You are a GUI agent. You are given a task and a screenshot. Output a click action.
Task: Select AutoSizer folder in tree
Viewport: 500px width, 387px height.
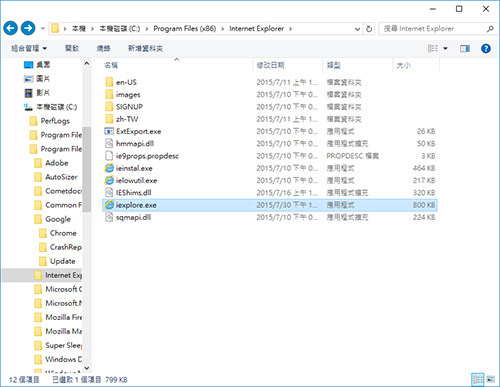click(56, 177)
